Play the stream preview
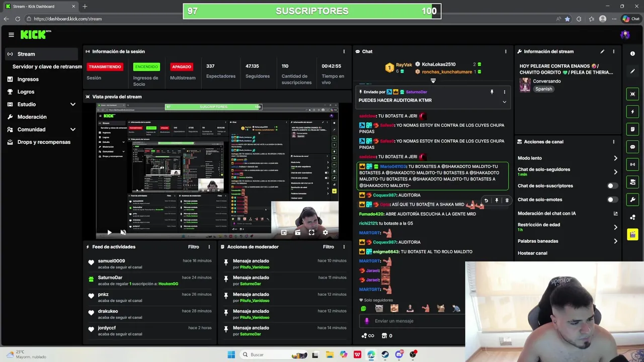 point(109,232)
